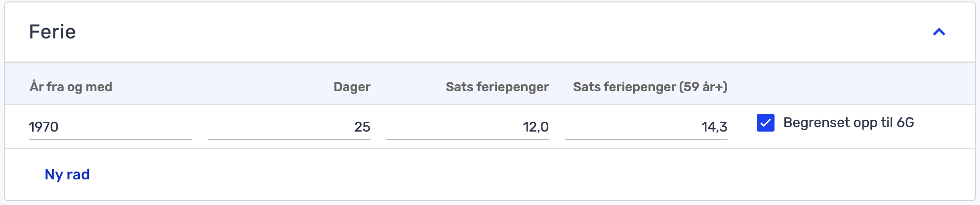Click the 'År fra og med' column header

pos(71,87)
